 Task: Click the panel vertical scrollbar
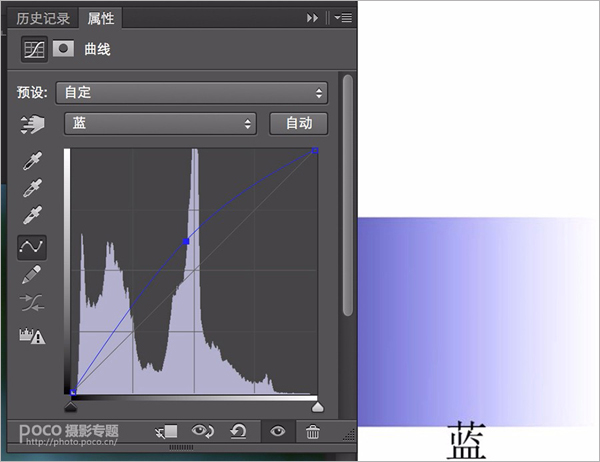point(348,195)
